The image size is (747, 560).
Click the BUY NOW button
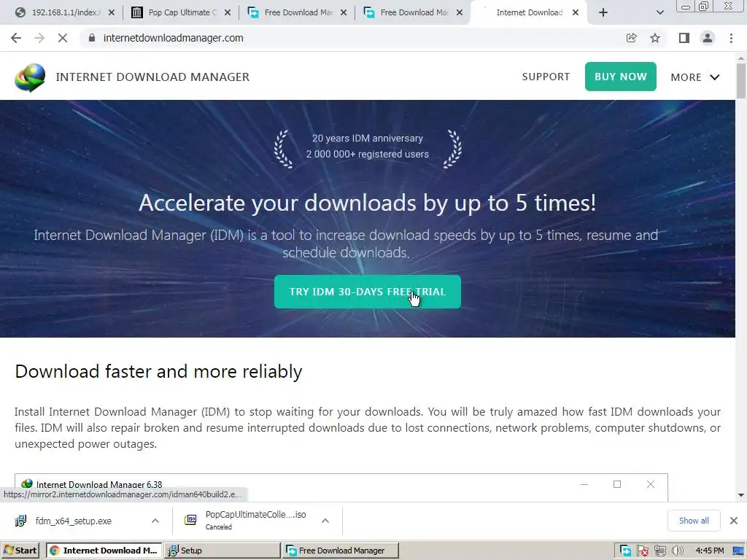620,77
